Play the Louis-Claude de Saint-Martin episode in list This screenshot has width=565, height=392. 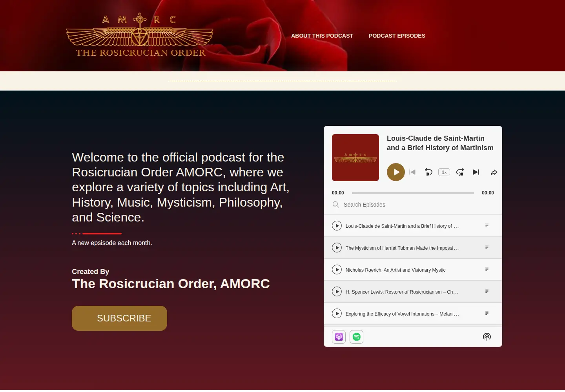(337, 226)
